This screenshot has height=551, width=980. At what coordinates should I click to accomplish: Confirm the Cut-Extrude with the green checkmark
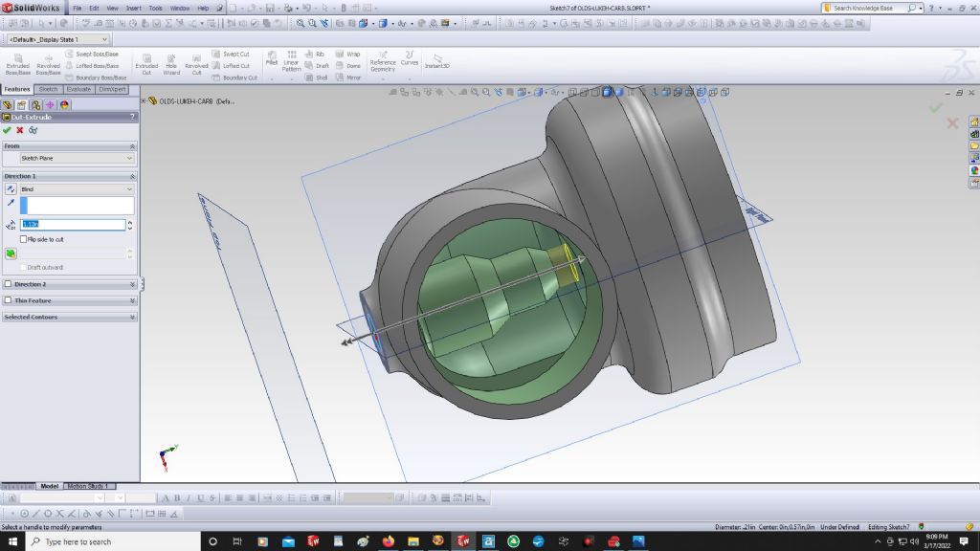pyautogui.click(x=8, y=130)
